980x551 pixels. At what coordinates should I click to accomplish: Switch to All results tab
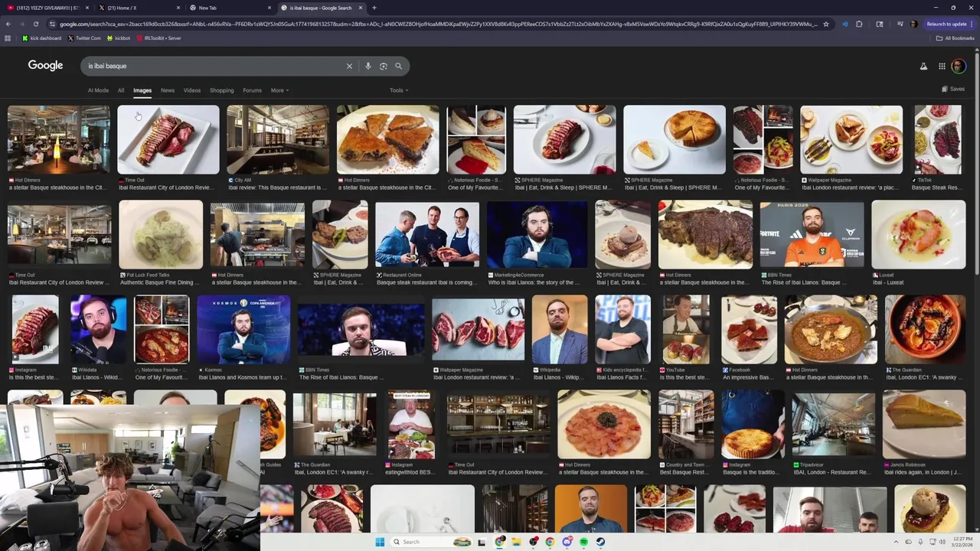point(121,90)
